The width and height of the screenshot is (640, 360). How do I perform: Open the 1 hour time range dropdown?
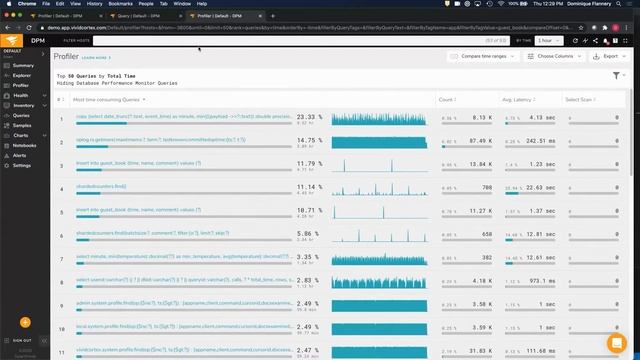pos(549,40)
